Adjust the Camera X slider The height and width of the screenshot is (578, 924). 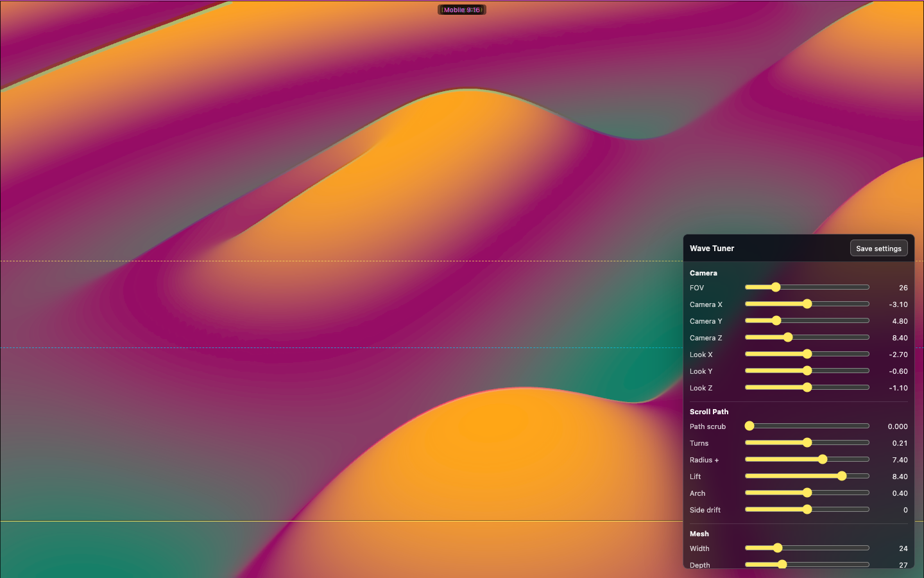(x=807, y=304)
